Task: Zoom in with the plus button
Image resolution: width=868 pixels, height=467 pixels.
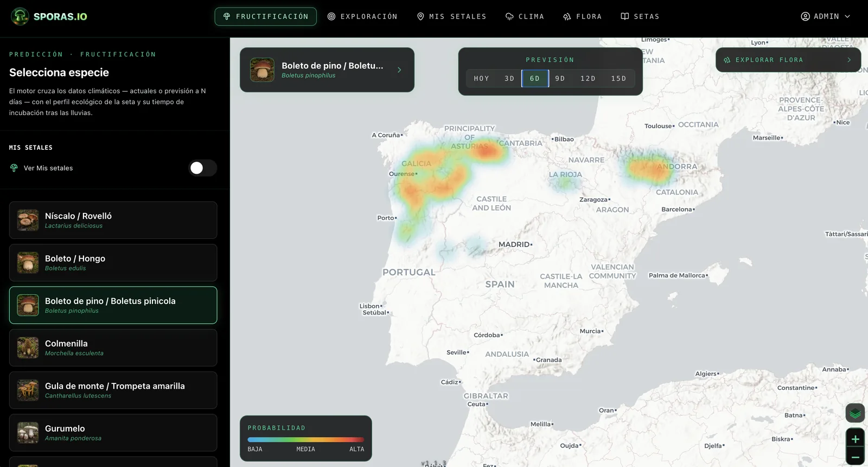Action: coord(855,439)
